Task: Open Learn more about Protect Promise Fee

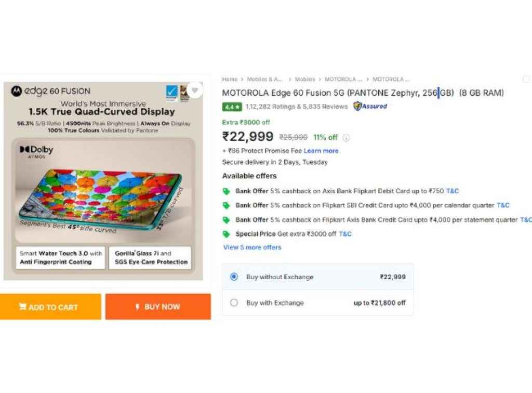Action: coord(321,151)
